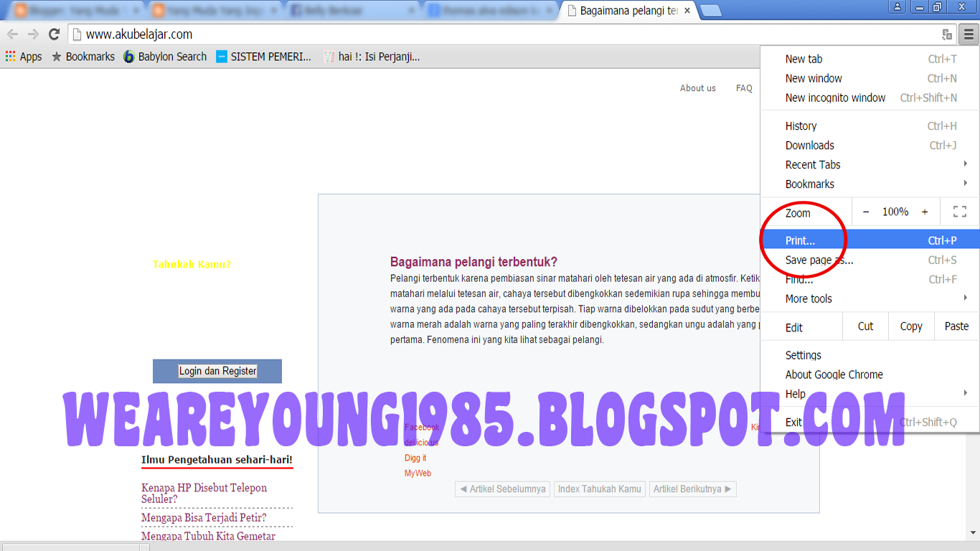Click the browser Forward arrow
This screenshot has width=980, height=551.
[x=33, y=34]
